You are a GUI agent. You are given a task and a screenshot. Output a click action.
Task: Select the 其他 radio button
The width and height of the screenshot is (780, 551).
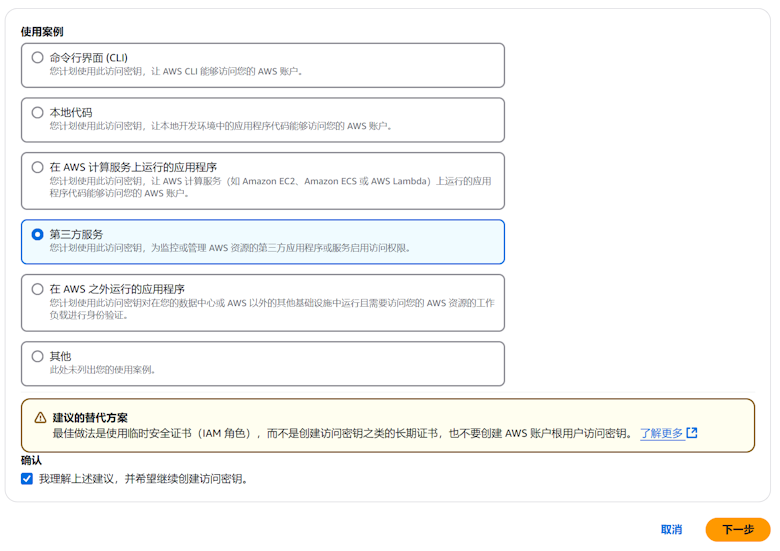coord(38,356)
